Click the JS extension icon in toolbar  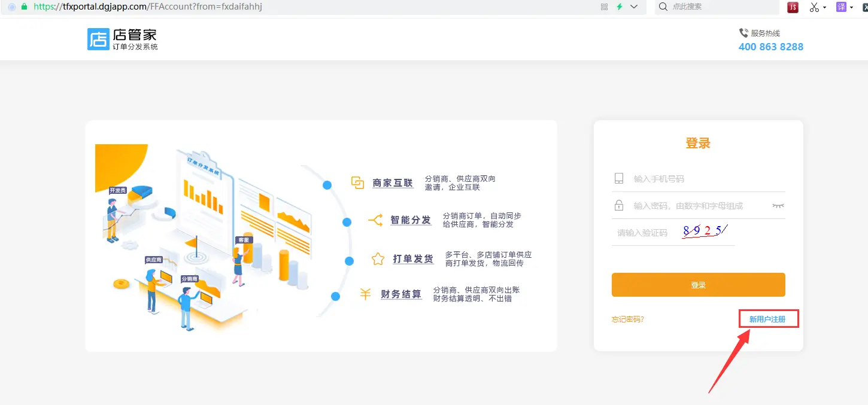792,7
